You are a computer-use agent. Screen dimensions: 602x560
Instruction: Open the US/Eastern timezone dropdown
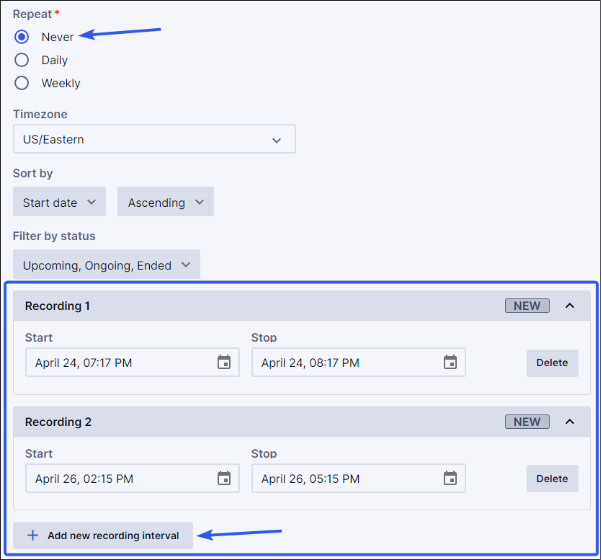154,140
